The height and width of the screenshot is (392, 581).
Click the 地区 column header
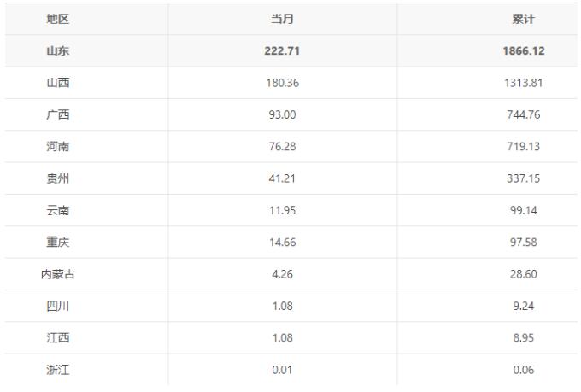tap(58, 19)
